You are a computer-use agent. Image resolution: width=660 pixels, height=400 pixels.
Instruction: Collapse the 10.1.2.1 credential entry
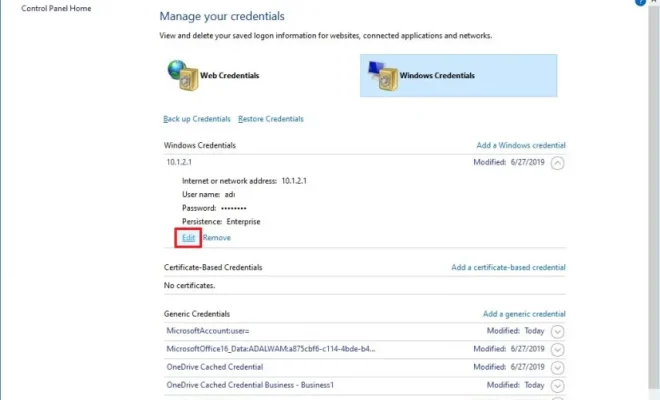pos(558,161)
